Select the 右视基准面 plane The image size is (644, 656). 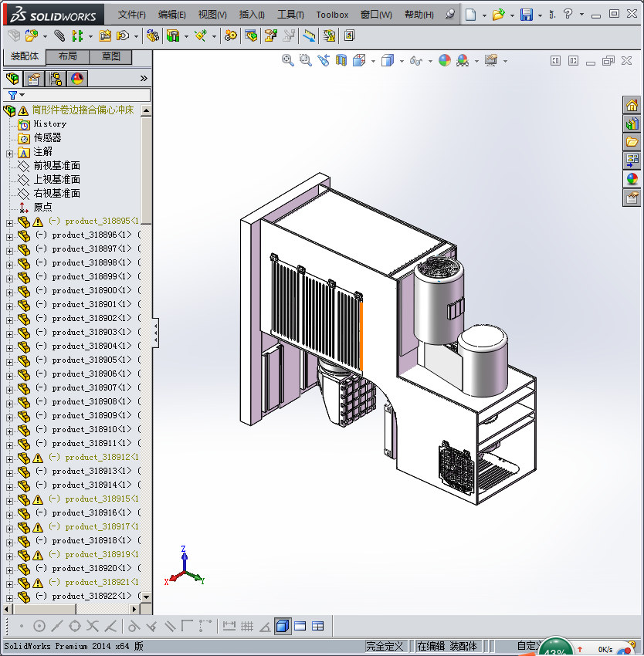(56, 193)
